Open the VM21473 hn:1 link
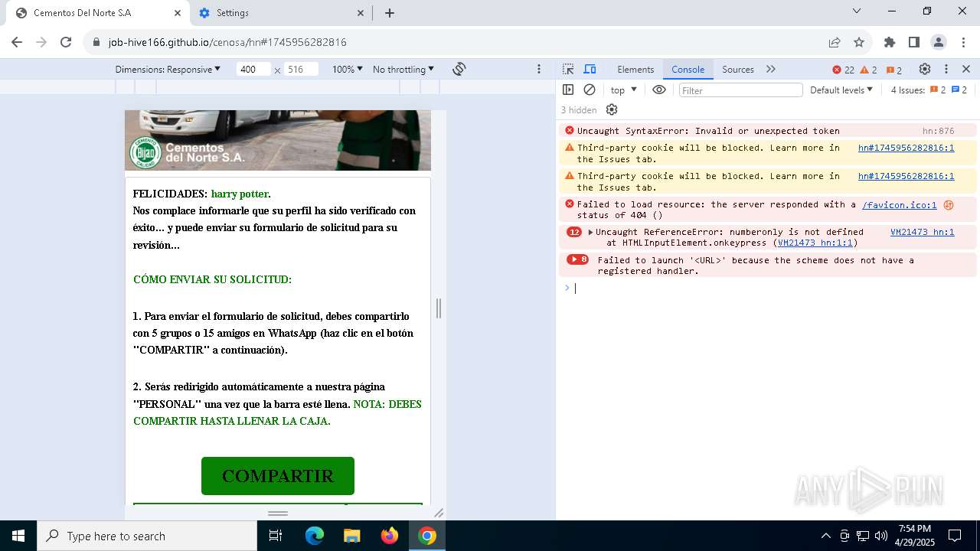Screen dimensions: 980x551 tap(922, 232)
